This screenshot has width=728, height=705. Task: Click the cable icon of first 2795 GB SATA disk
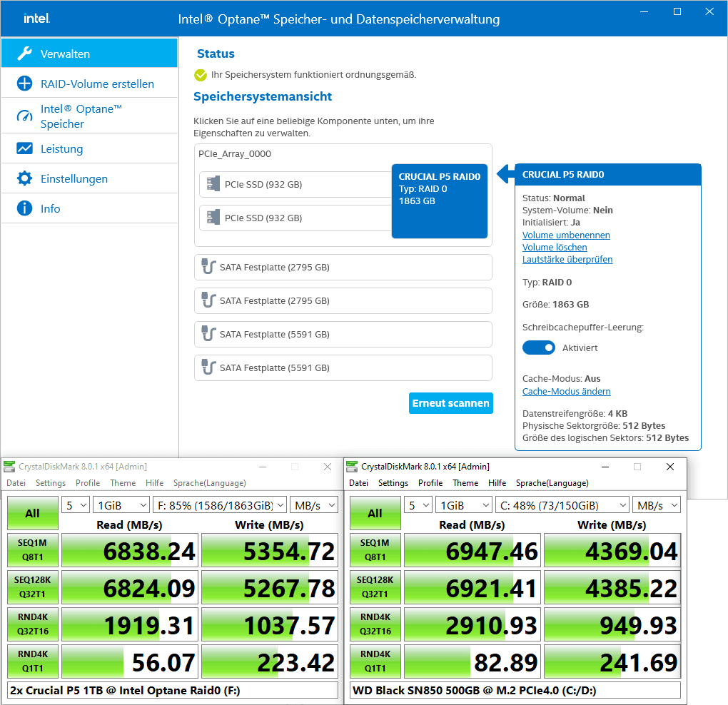(x=208, y=266)
